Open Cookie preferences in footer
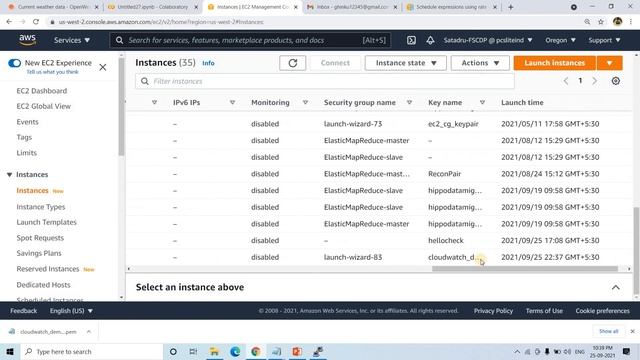Screen dimensions: 640x360 (602, 311)
